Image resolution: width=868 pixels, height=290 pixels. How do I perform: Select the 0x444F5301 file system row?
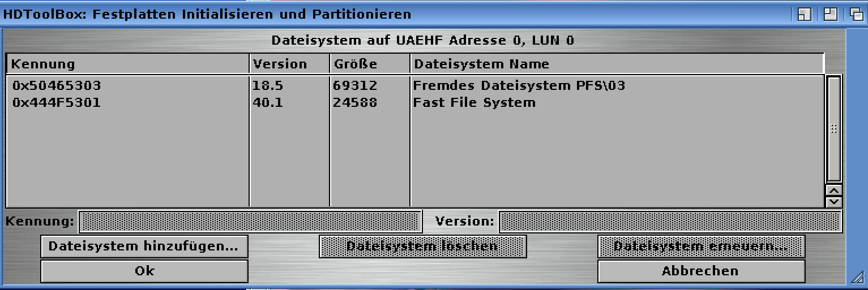coord(414,103)
